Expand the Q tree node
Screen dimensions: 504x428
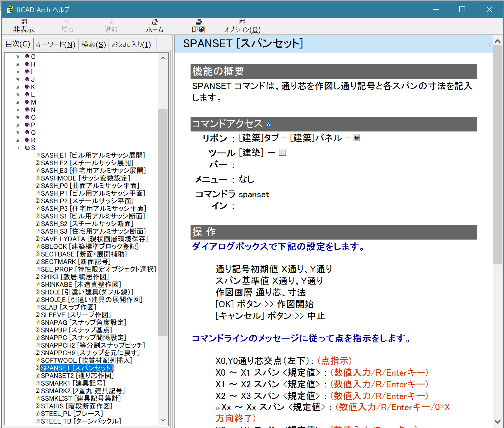(x=17, y=133)
